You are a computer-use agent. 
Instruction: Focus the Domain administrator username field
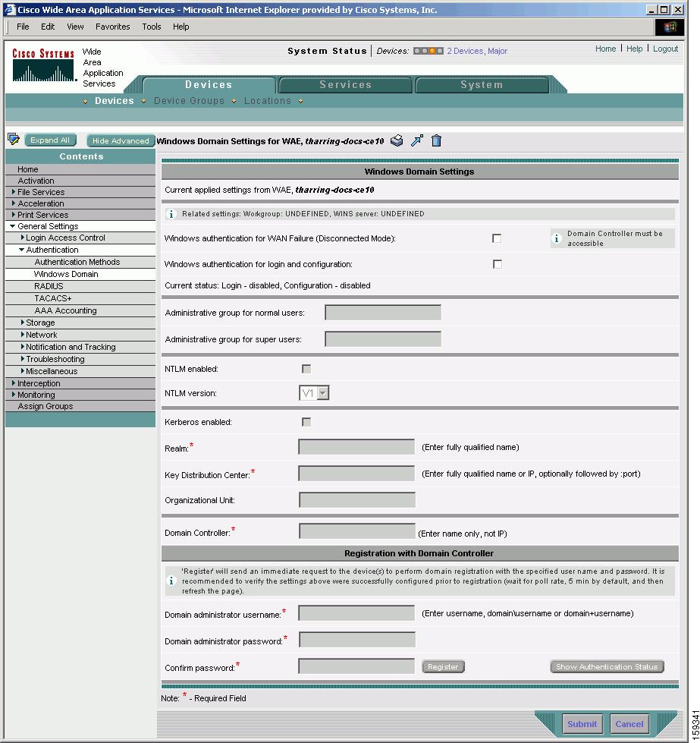click(356, 612)
